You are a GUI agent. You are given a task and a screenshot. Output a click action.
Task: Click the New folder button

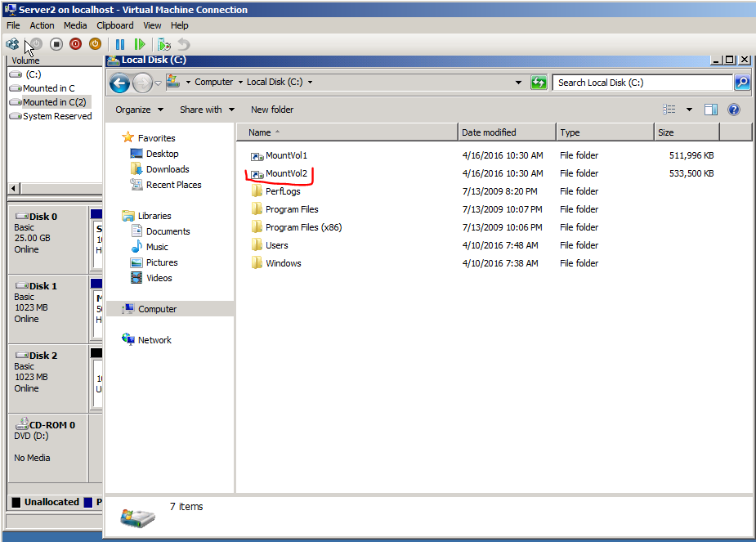272,110
